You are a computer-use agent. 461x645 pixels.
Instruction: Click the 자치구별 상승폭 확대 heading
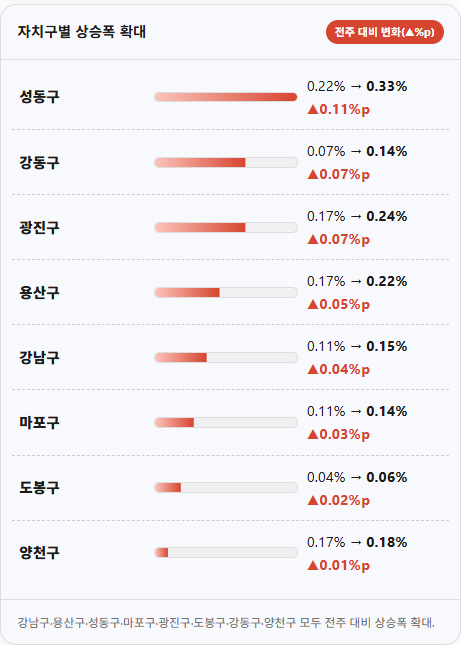click(81, 32)
